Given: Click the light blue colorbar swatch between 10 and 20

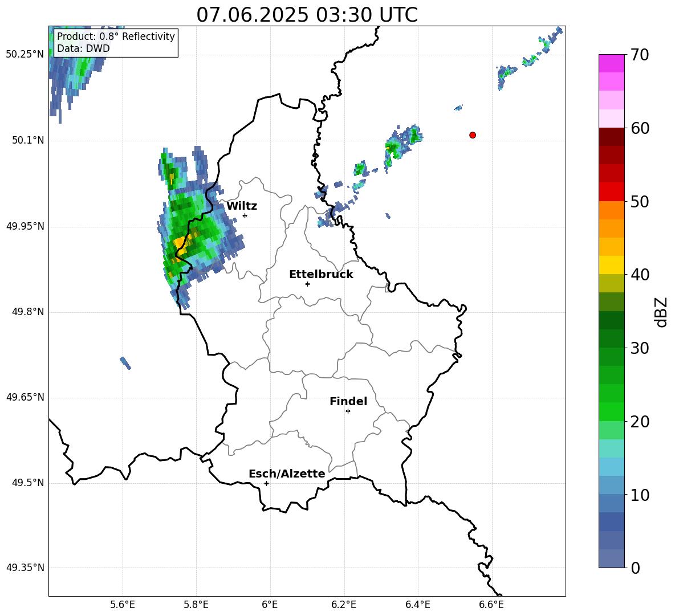Looking at the screenshot, I should tap(611, 467).
